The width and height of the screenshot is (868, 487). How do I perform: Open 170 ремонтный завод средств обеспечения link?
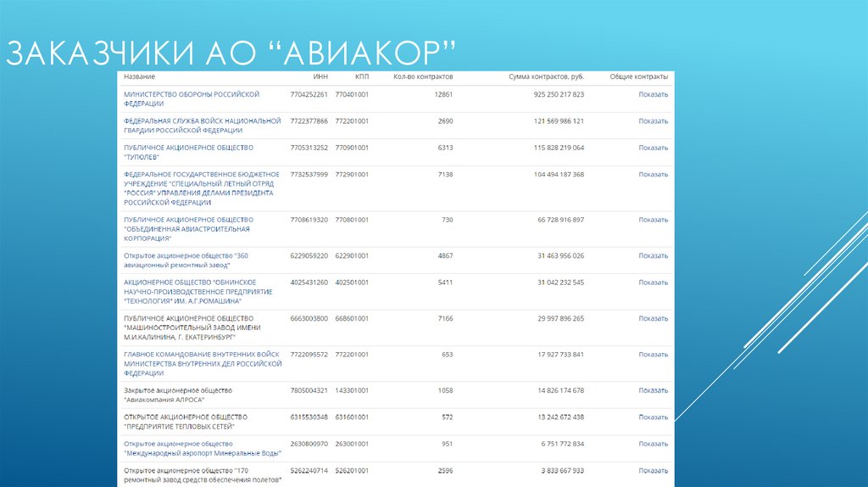click(x=203, y=475)
